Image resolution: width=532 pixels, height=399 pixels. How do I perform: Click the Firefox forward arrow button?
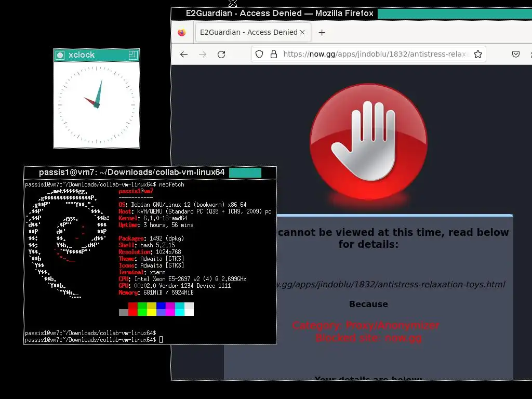tap(203, 54)
